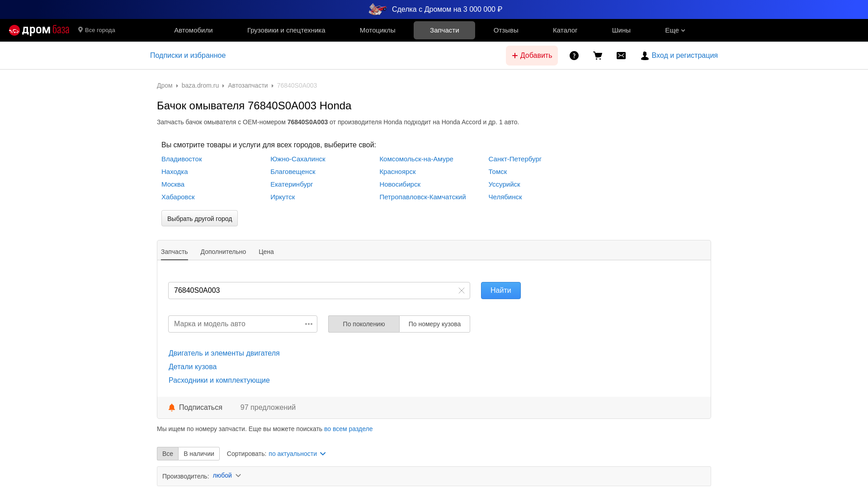
Task: Show 'Все' offers filter
Action: [168, 454]
